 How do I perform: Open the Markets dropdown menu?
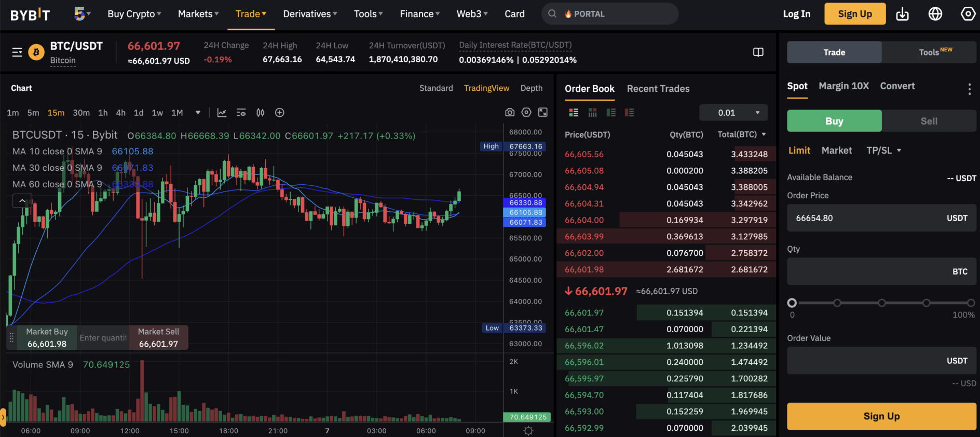(x=198, y=14)
